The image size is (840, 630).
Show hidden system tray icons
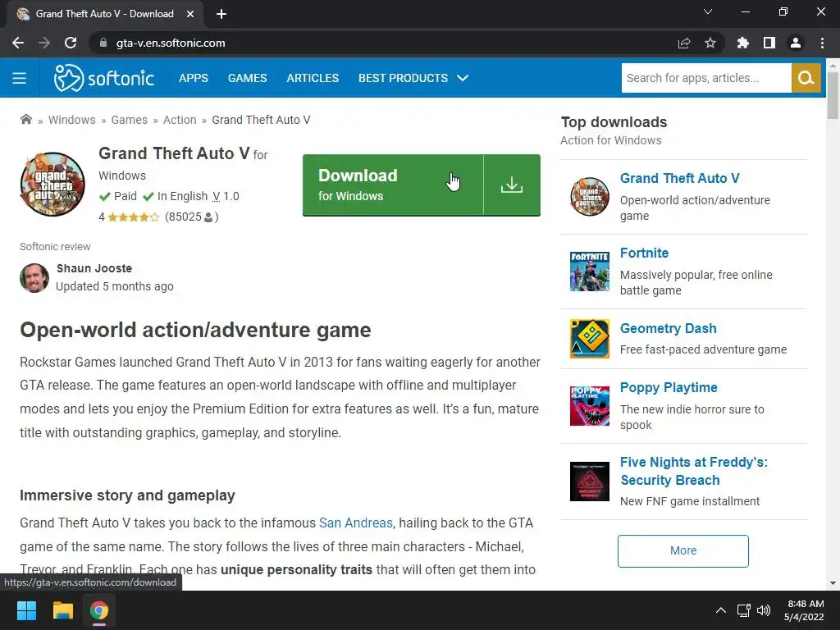pos(721,610)
